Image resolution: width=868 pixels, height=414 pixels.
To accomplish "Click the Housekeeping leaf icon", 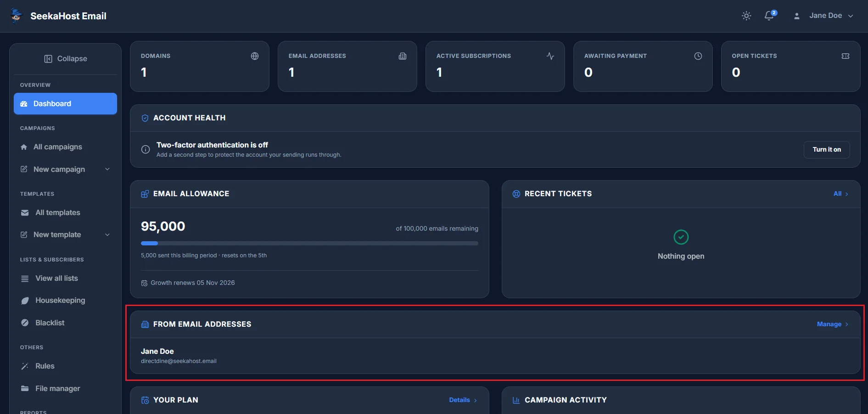I will pos(25,301).
